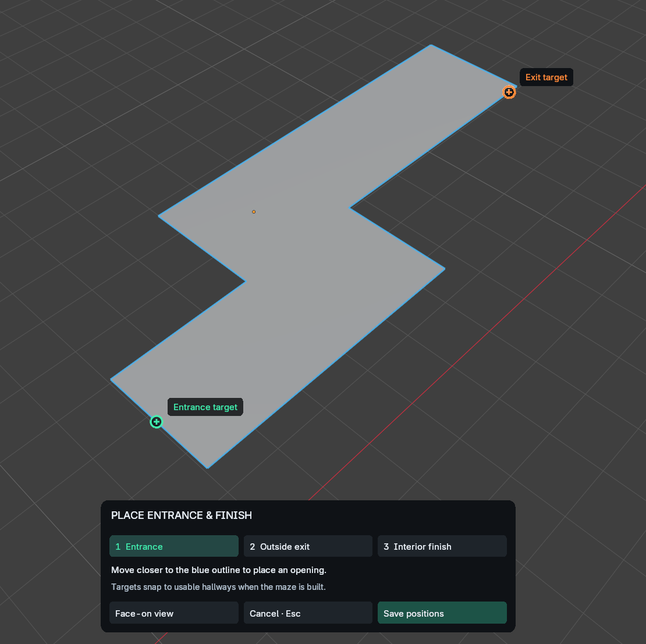Click the 'Targets snap to usable hallways' note
646x644 pixels.
click(x=218, y=587)
